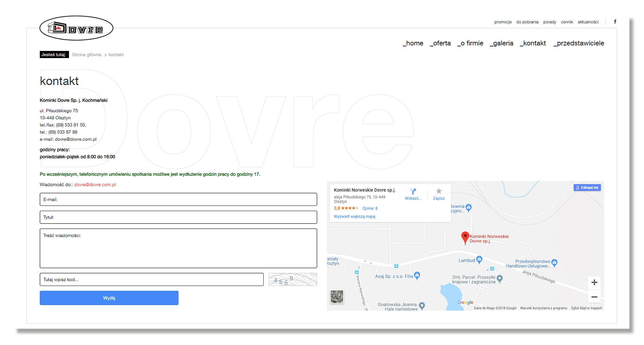Click the Dovre logo

coord(76,28)
